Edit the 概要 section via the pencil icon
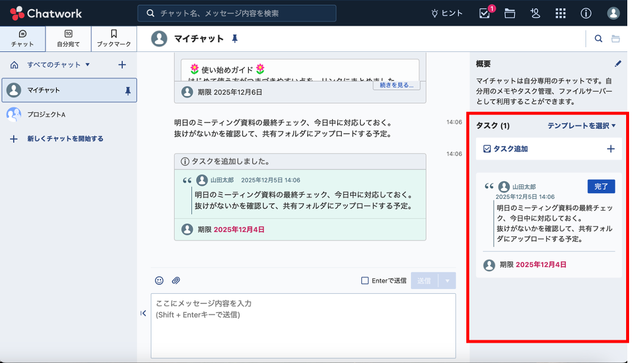The height and width of the screenshot is (363, 644). pos(618,63)
